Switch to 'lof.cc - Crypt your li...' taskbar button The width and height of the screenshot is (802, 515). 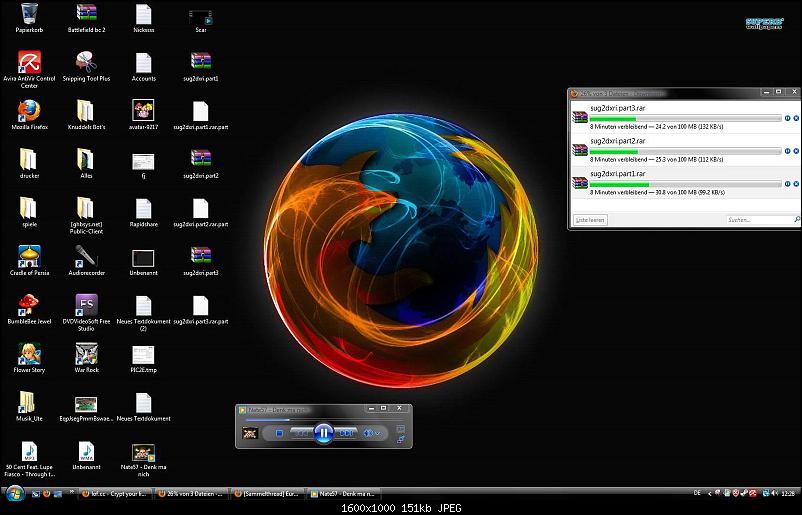tap(116, 494)
